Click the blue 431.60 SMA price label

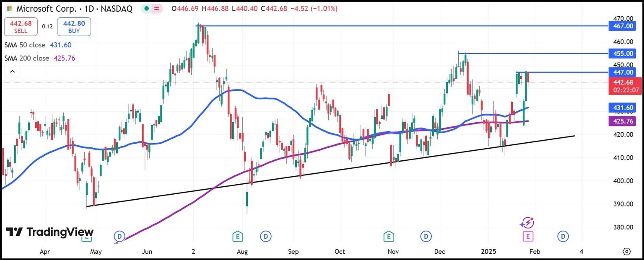(623, 108)
